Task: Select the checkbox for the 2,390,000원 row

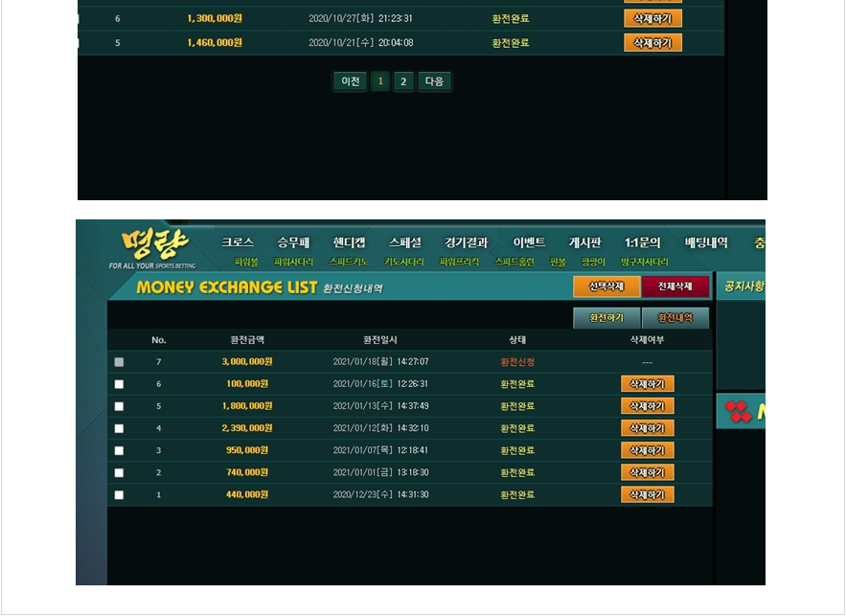Action: [119, 428]
